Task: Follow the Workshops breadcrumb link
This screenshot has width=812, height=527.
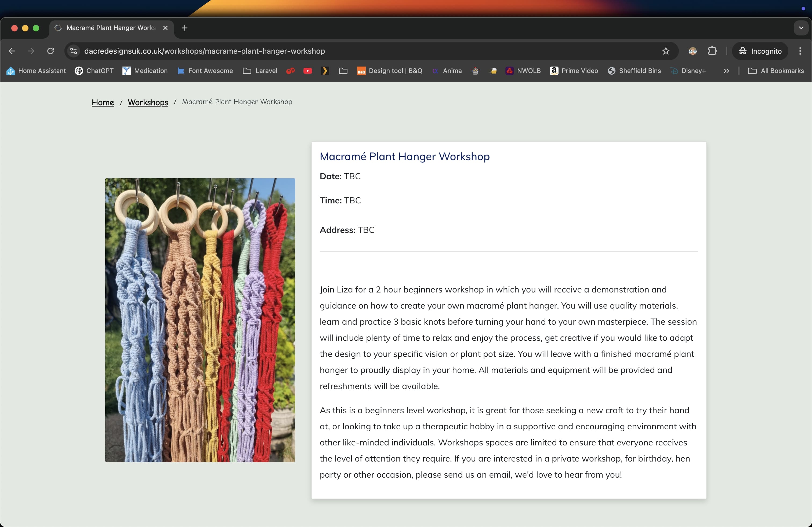Action: [148, 102]
